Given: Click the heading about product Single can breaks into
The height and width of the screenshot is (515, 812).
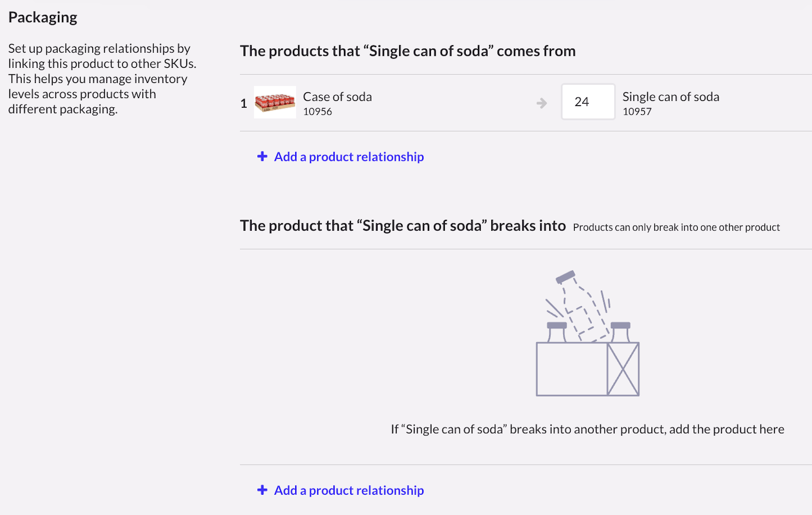Looking at the screenshot, I should pyautogui.click(x=403, y=225).
